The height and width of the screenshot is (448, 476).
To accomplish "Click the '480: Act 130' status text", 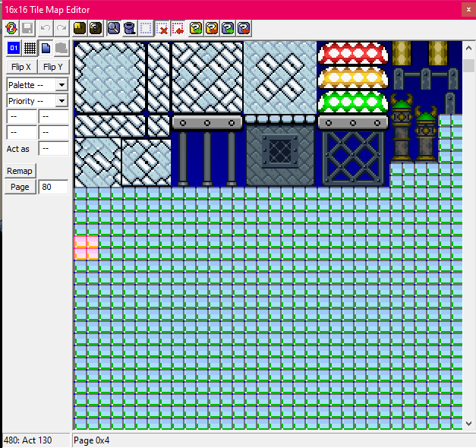I will (27, 440).
